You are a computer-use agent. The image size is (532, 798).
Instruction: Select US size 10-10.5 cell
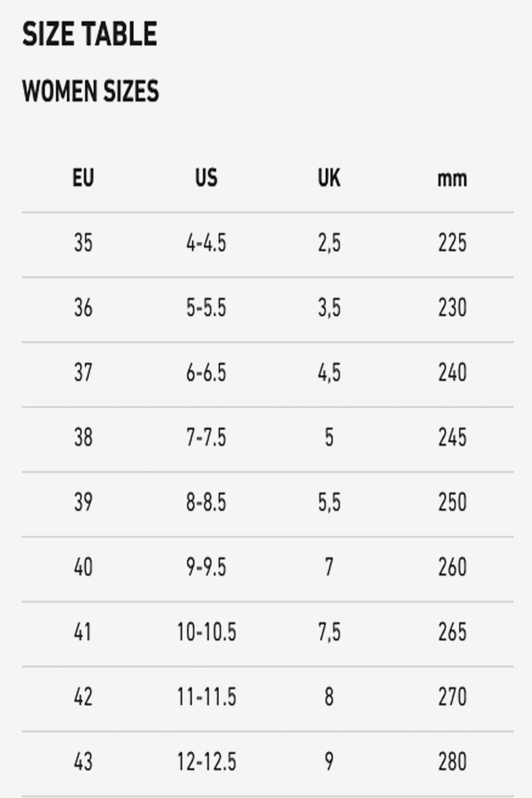point(207,632)
